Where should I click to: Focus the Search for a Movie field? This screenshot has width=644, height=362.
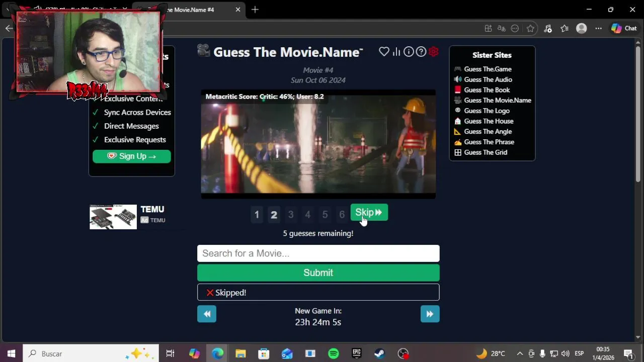318,253
